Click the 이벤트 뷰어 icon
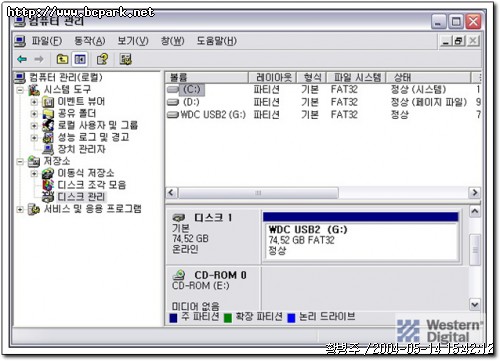The height and width of the screenshot is (361, 500). [x=48, y=102]
